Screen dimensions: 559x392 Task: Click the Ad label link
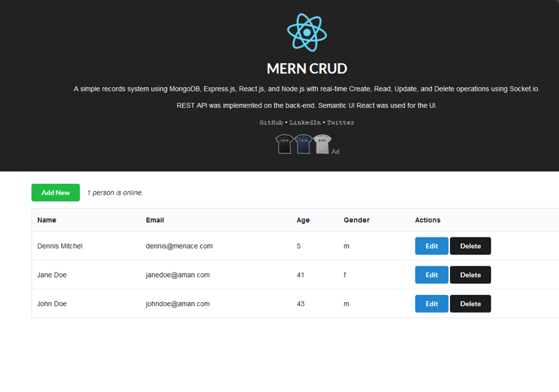pos(335,152)
